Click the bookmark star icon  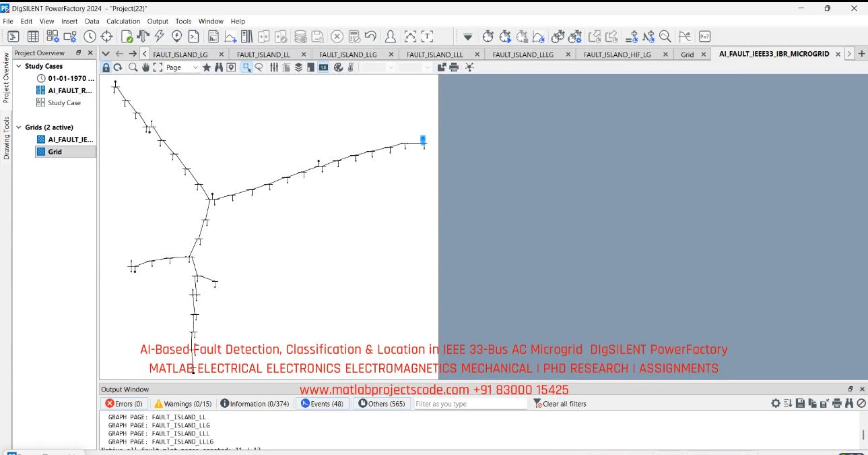pyautogui.click(x=207, y=67)
